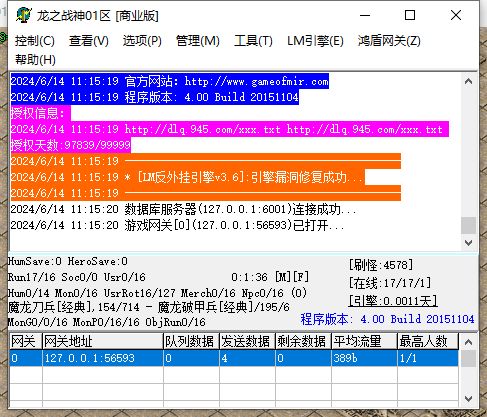Click the 魔龙刀兵[经典] monster status line

[x=149, y=307]
